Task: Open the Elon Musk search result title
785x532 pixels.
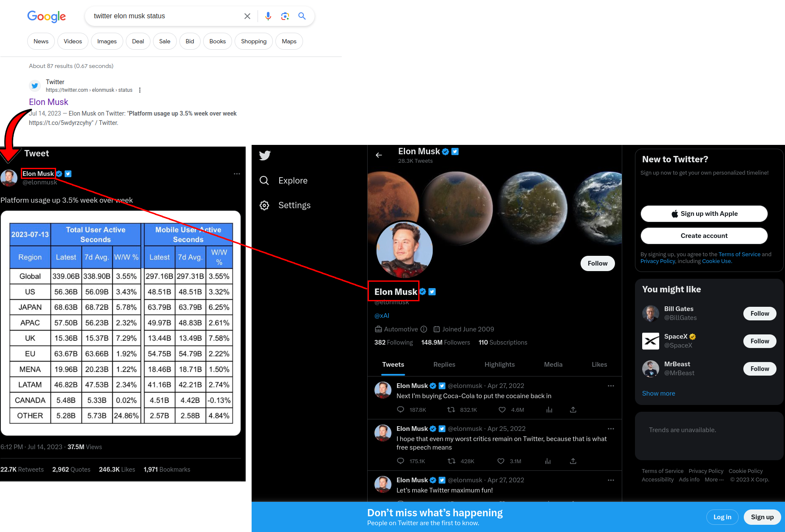Action: [x=48, y=102]
